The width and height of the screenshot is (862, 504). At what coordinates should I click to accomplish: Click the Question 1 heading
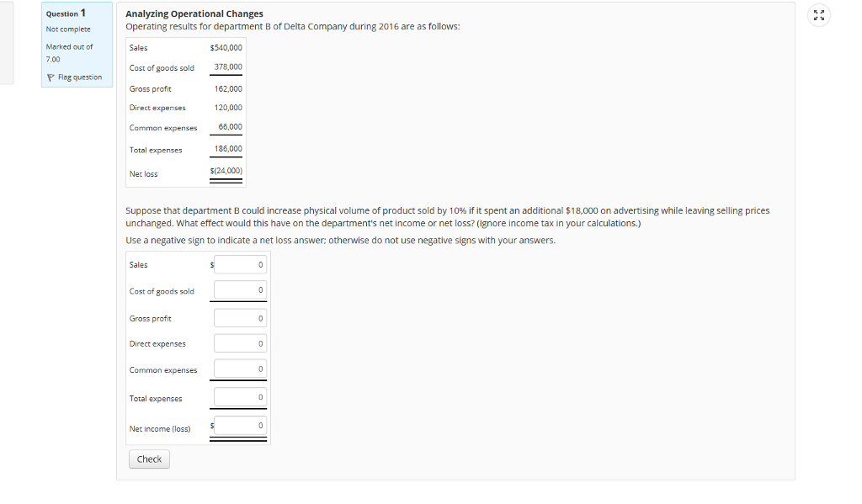[67, 13]
